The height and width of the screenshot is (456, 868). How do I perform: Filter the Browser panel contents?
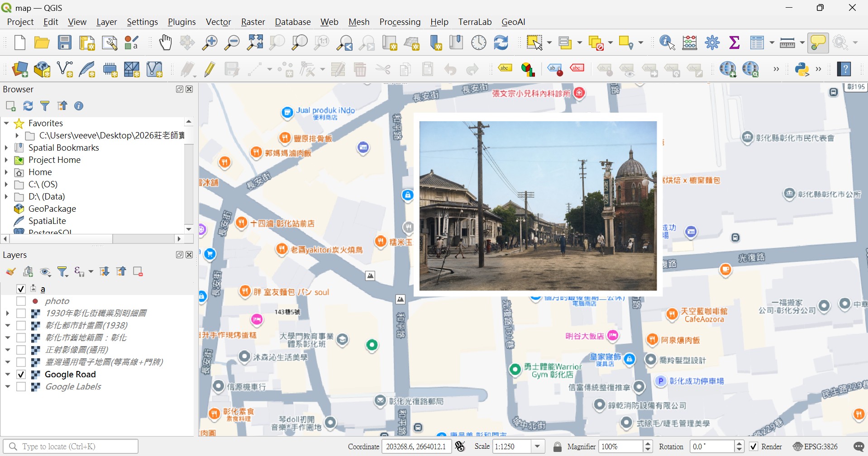tap(45, 106)
